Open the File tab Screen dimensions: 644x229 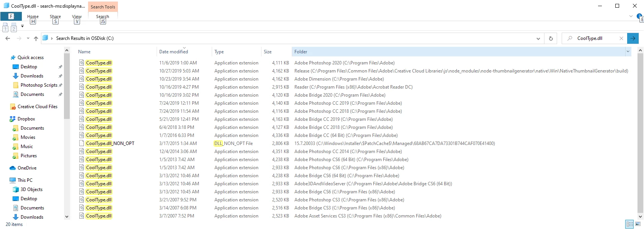pos(11,16)
